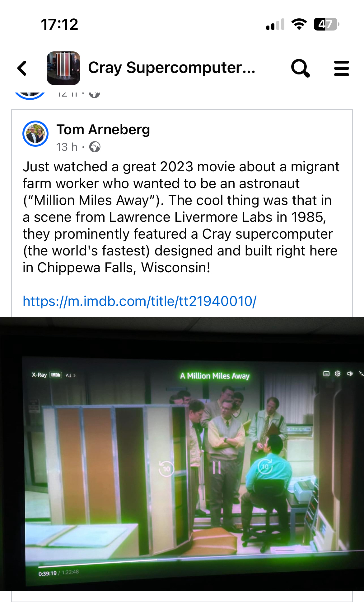The height and width of the screenshot is (605, 364).
Task: Tap the public globe icon by 13 h
Action: 95,147
